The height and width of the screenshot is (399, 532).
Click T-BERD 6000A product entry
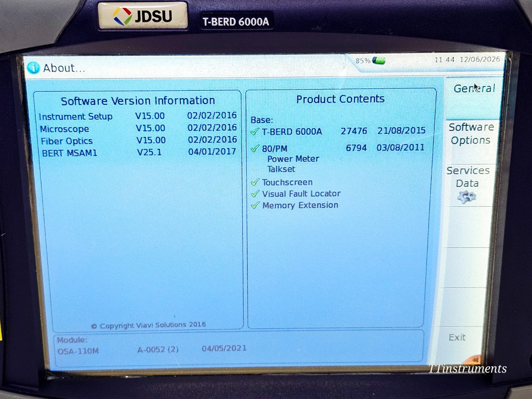[292, 132]
